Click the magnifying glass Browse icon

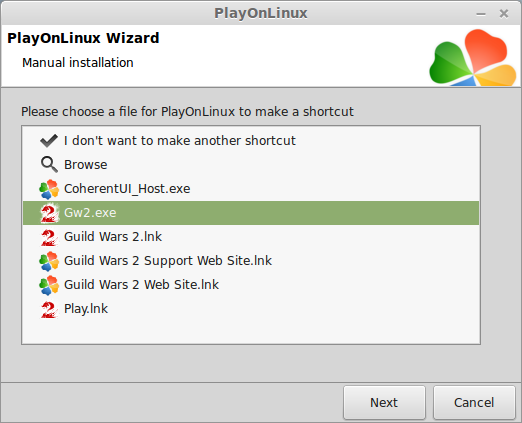click(49, 165)
